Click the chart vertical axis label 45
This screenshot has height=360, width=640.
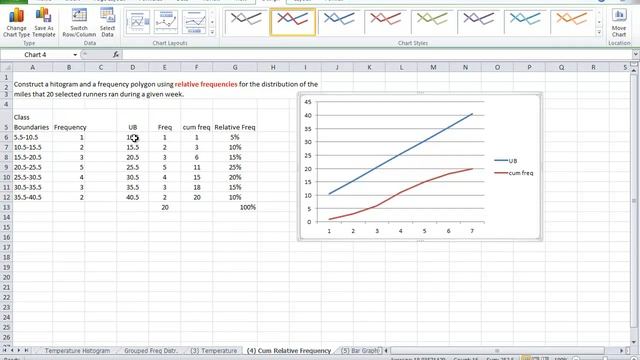point(308,102)
